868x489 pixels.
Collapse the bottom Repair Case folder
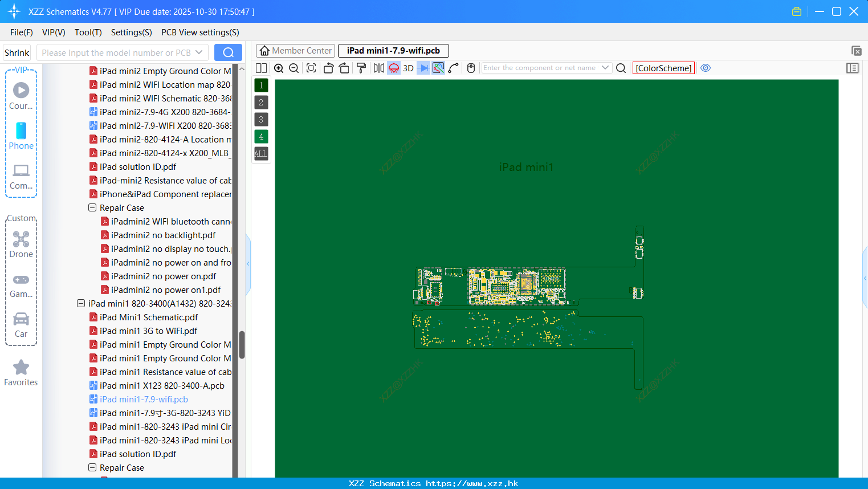[x=92, y=468]
